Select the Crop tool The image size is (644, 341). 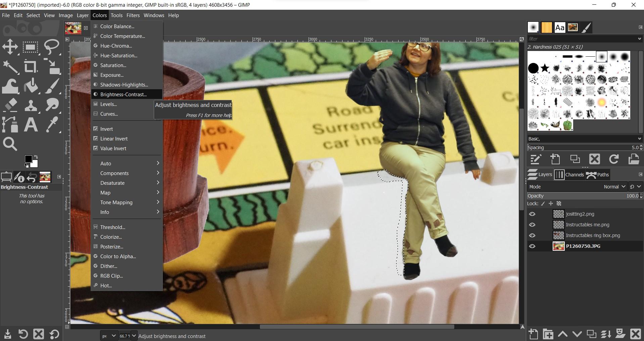click(x=31, y=67)
